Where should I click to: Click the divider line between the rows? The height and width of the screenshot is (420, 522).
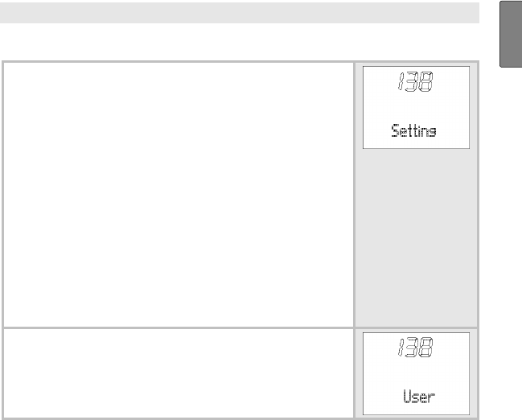coord(240,327)
